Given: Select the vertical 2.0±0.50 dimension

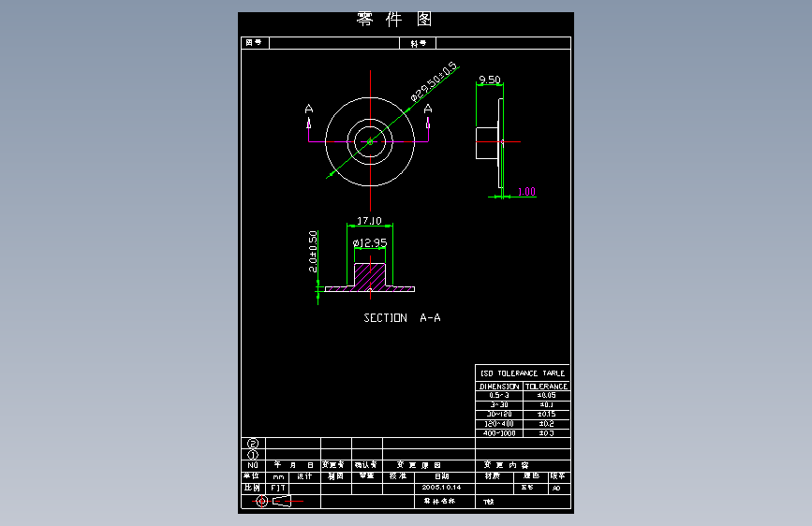Looking at the screenshot, I should (313, 252).
